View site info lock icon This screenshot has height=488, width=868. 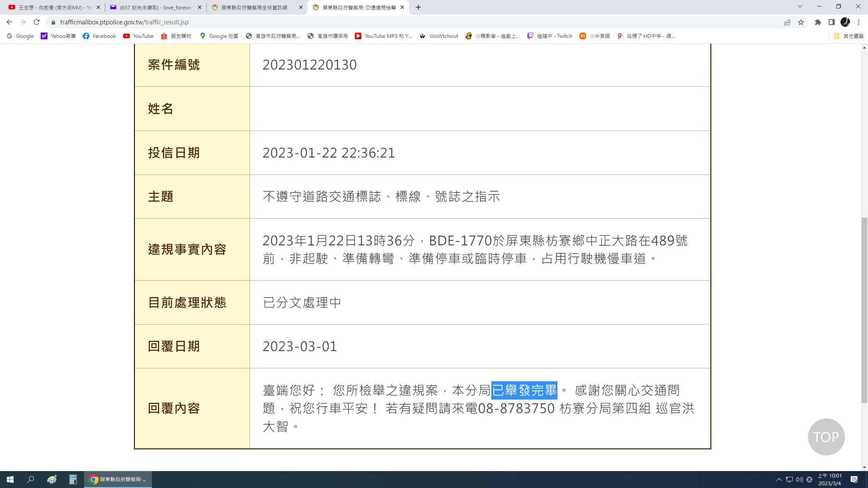tap(53, 22)
